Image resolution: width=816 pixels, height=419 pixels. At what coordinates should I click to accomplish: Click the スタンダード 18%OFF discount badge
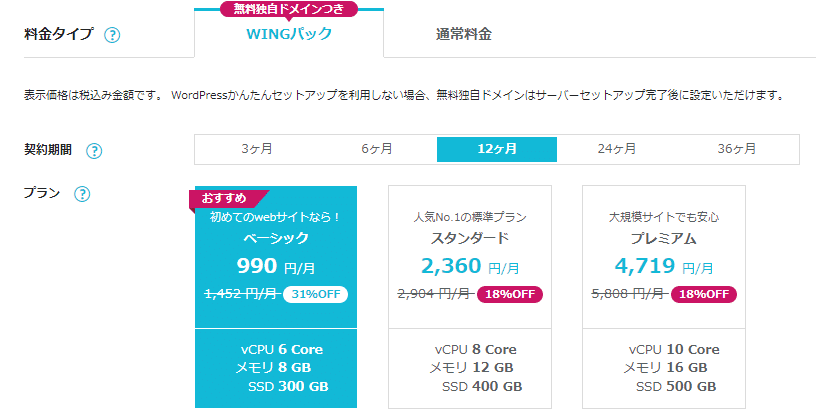click(x=512, y=294)
